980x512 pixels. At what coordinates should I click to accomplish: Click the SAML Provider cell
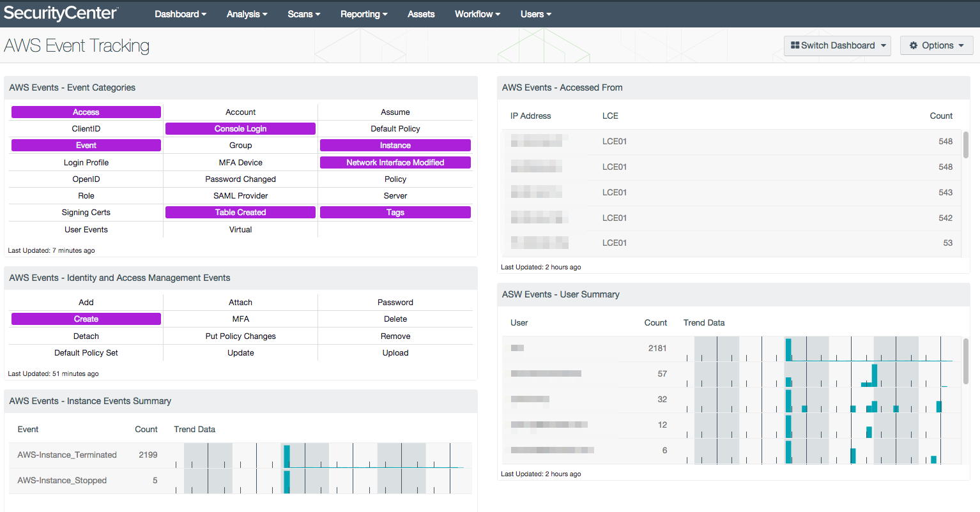[x=241, y=196]
